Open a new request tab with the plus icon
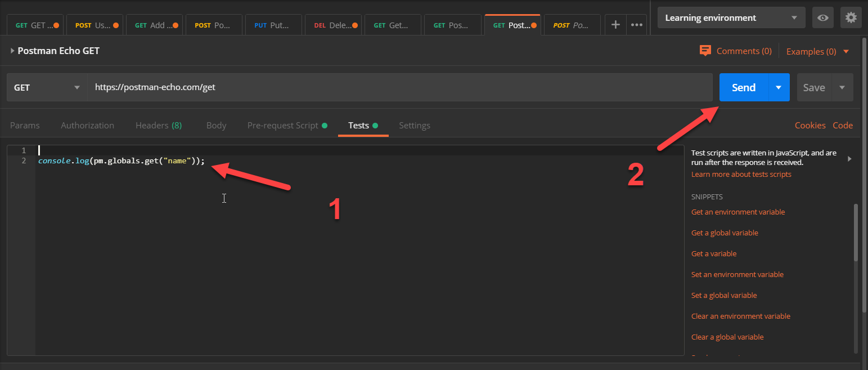The height and width of the screenshot is (370, 868). click(615, 25)
